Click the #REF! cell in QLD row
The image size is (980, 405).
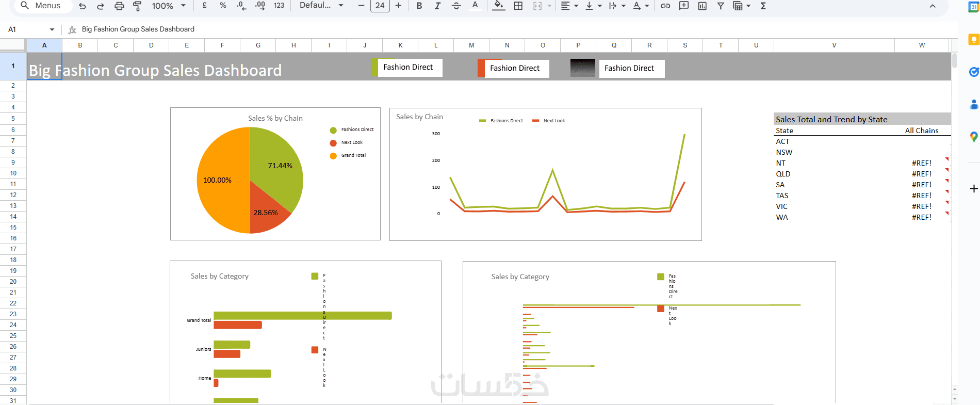[922, 174]
